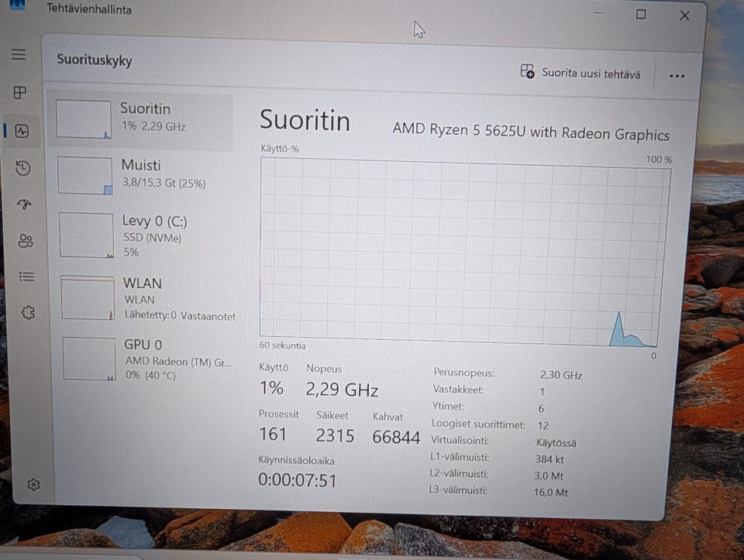The height and width of the screenshot is (560, 744).
Task: Open the Processes page icon
Action: tap(20, 92)
